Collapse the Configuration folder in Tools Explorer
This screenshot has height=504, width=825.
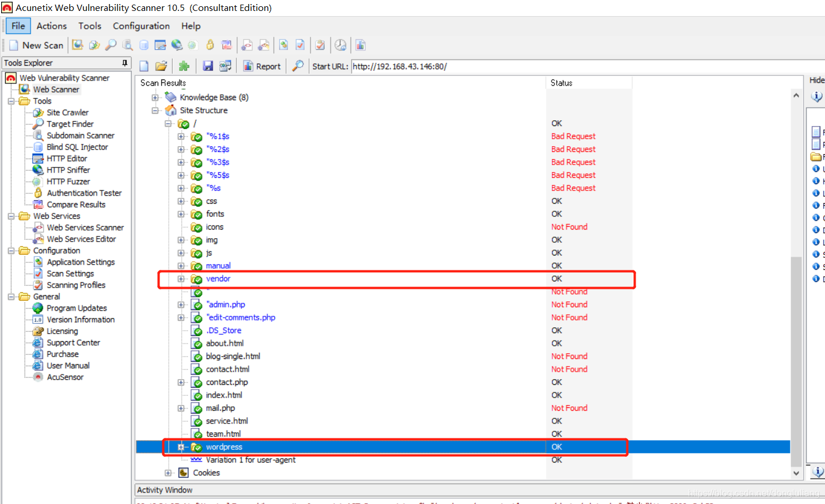11,251
